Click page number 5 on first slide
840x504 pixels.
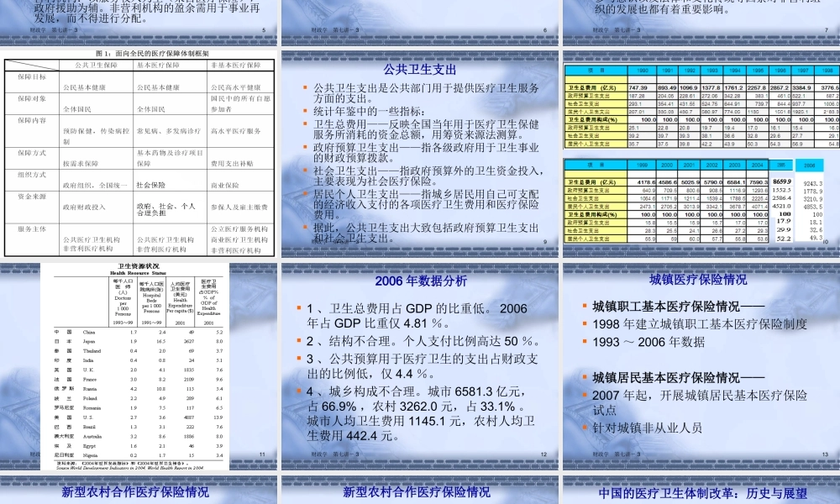(x=263, y=30)
